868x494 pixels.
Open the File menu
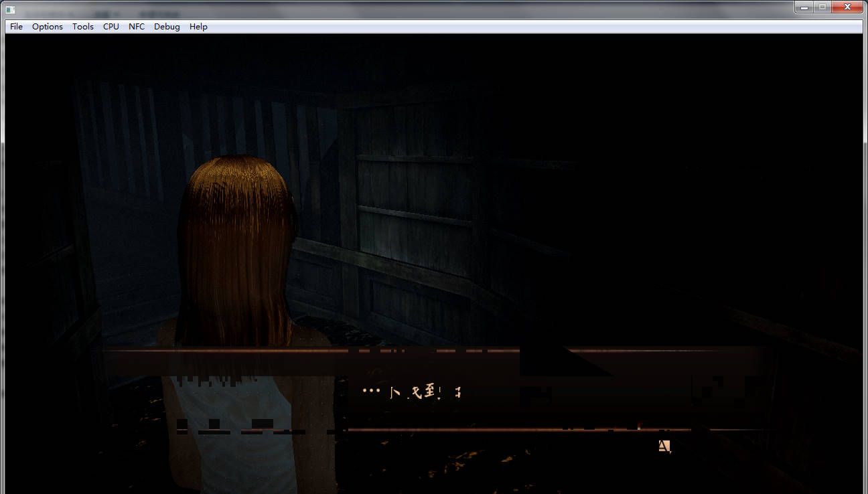(16, 27)
